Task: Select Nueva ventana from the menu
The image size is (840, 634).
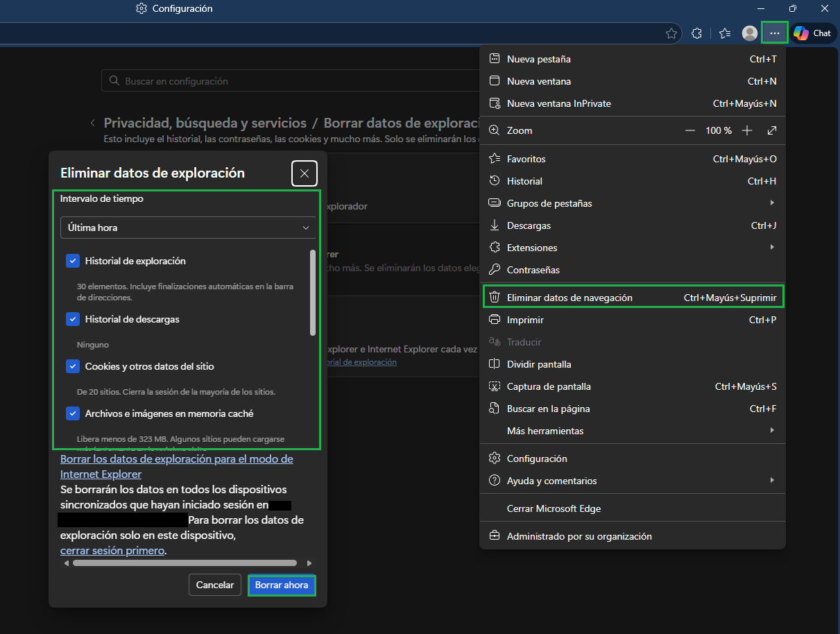Action: point(633,81)
